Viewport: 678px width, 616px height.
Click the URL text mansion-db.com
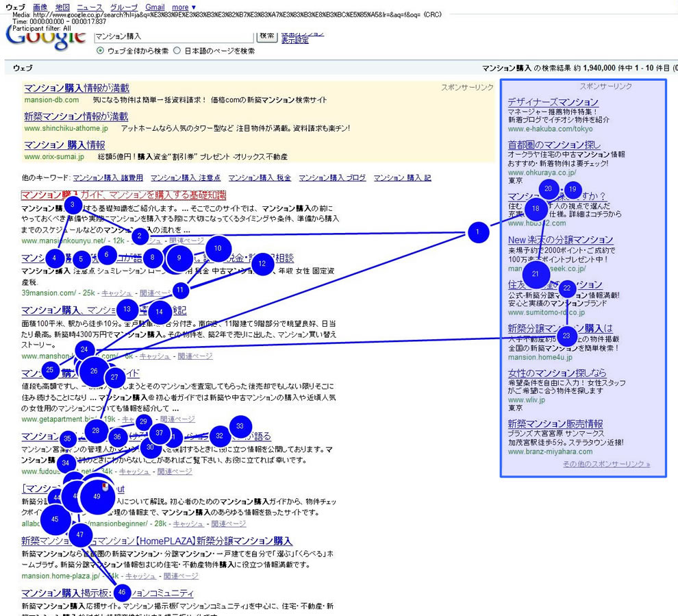coord(51,100)
